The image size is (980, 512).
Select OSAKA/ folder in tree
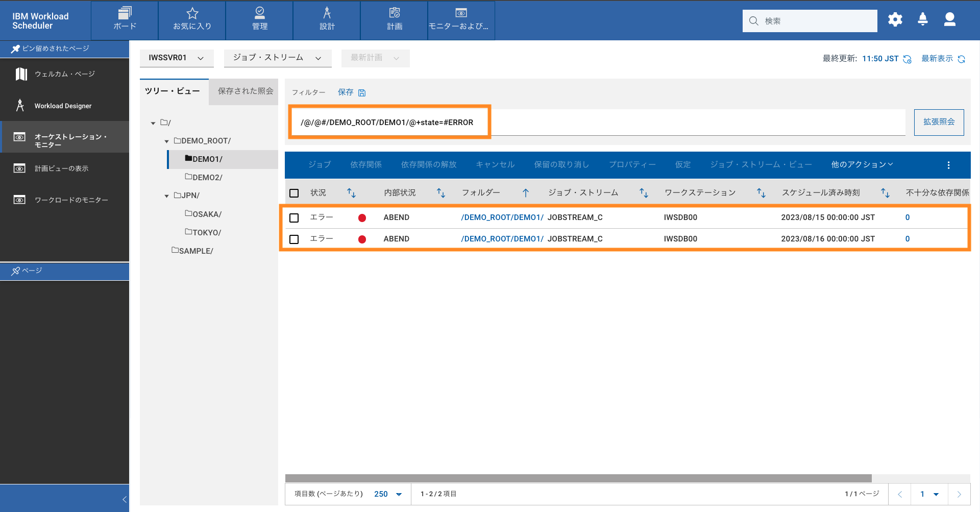(203, 214)
